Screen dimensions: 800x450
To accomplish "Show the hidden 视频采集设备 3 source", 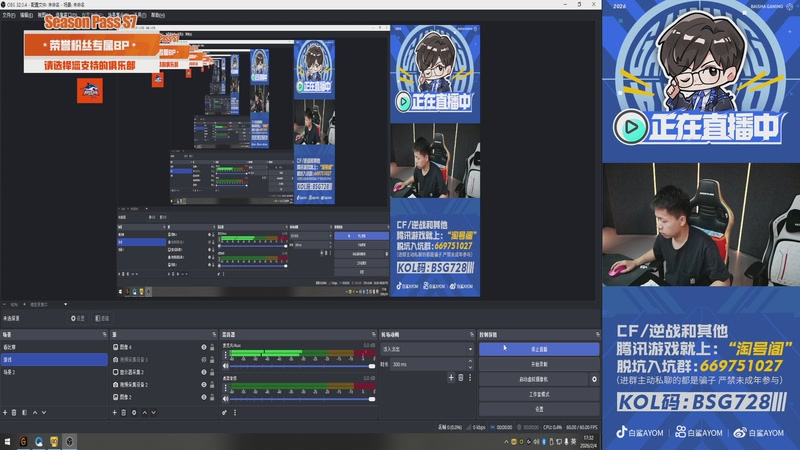I will 204,360.
